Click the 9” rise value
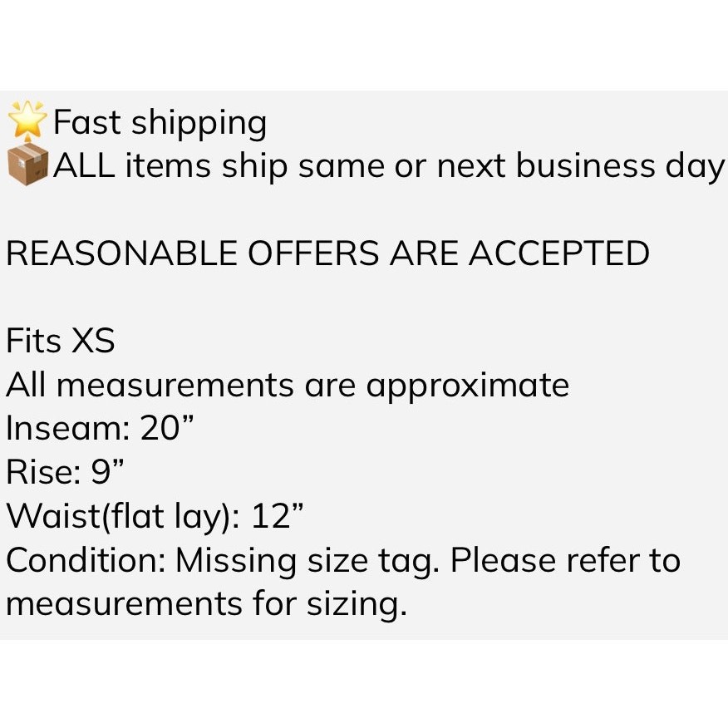This screenshot has height=728, width=728. (108, 472)
